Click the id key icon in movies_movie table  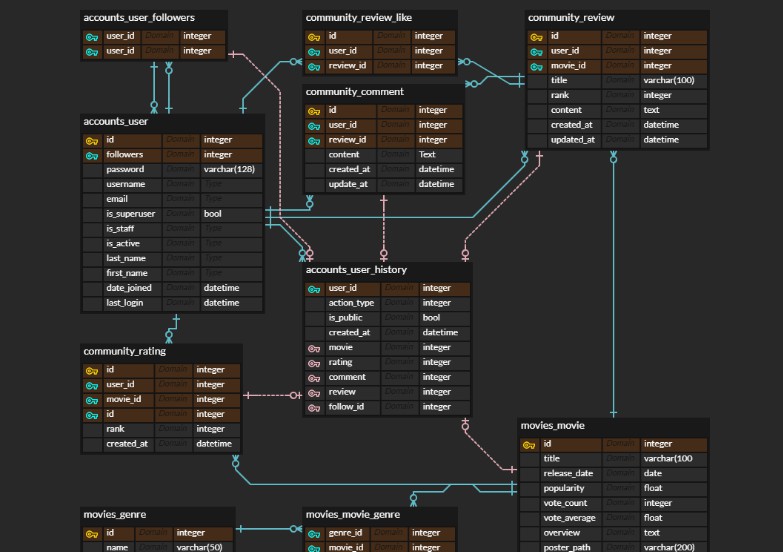pos(530,444)
